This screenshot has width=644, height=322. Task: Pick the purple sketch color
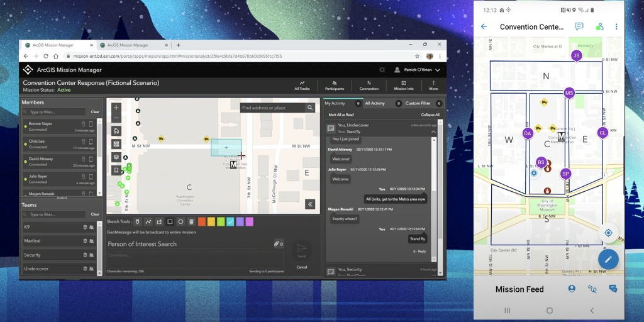(x=240, y=222)
